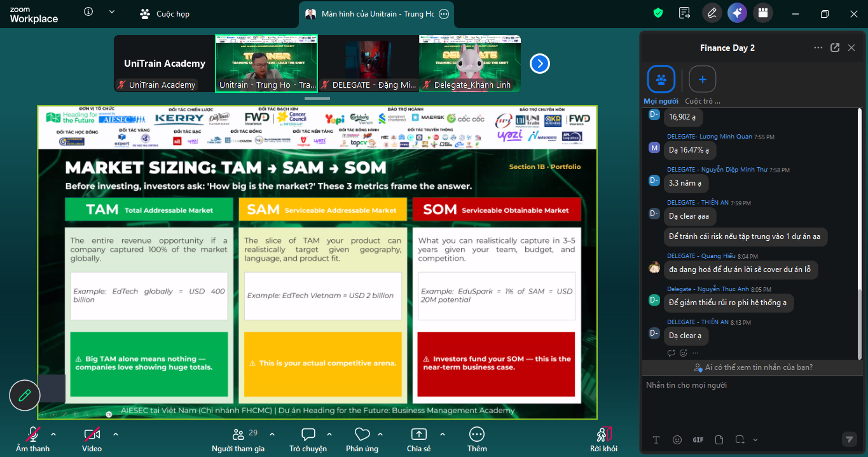This screenshot has width=868, height=457.
Task: Expand the audio options chevron
Action: [53, 434]
